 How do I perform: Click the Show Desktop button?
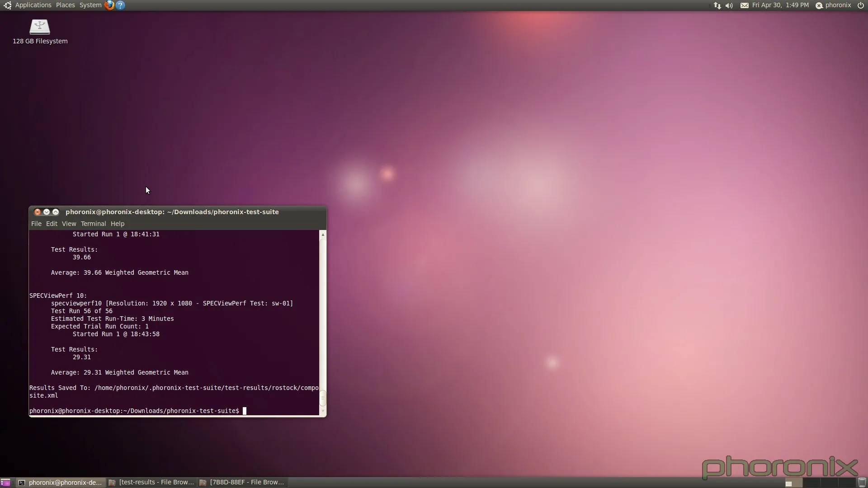tap(5, 483)
